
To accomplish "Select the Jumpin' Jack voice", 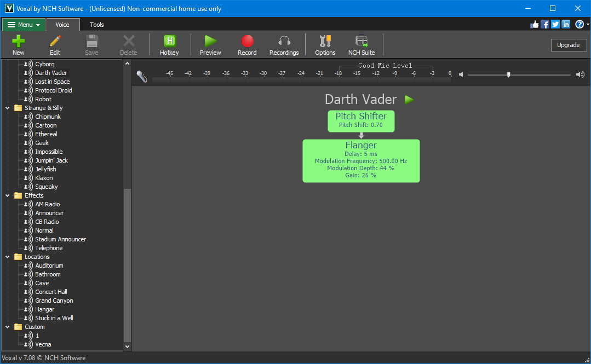I will tap(51, 160).
